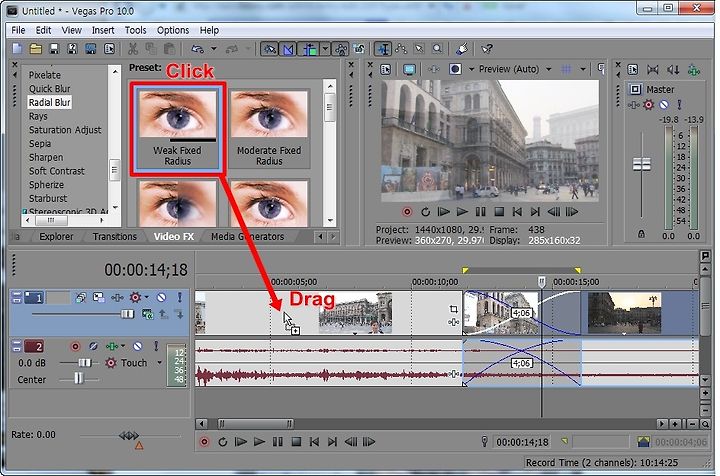Screen dimensions: 720x476
Task: Click Stop in the preview transport controls
Action: [x=499, y=212]
